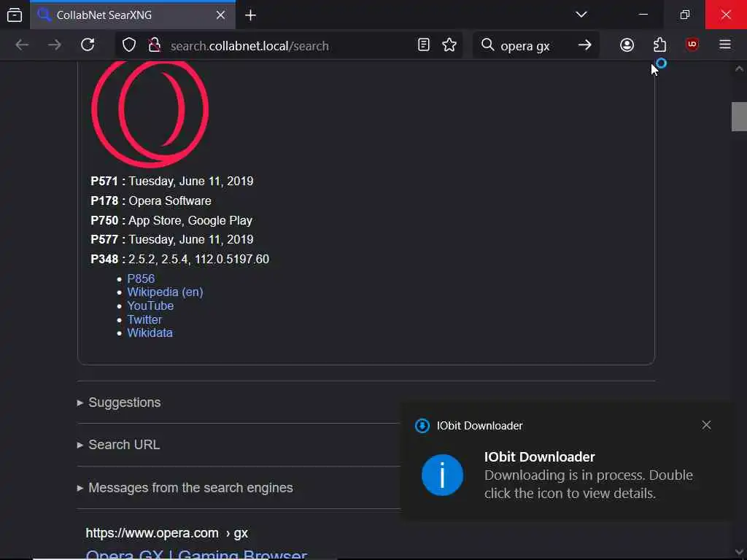Bookmark this page with the star
The height and width of the screenshot is (560, 747).
[449, 45]
